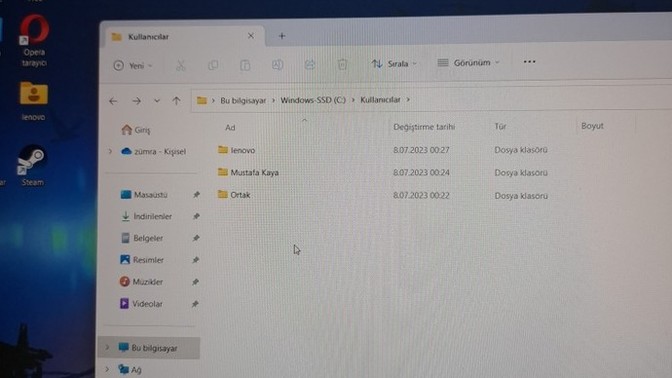
Task: Select zümra - Kişisel in navigation pane
Action: (x=153, y=151)
